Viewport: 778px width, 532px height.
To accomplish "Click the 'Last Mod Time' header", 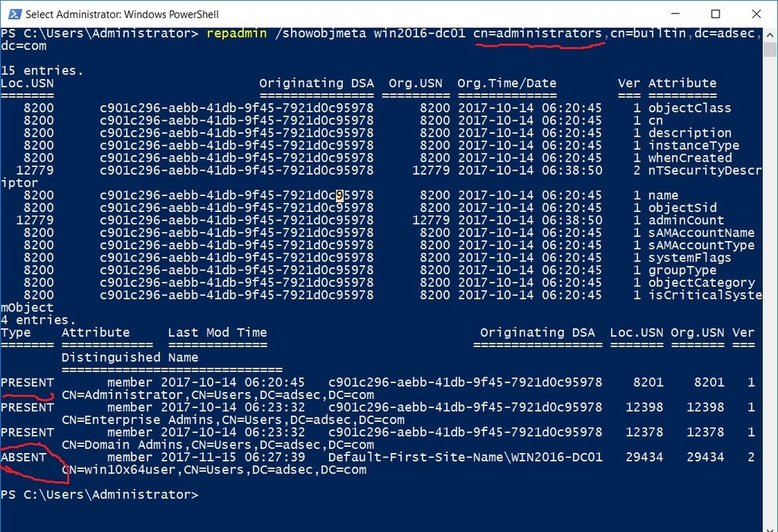I will (217, 333).
